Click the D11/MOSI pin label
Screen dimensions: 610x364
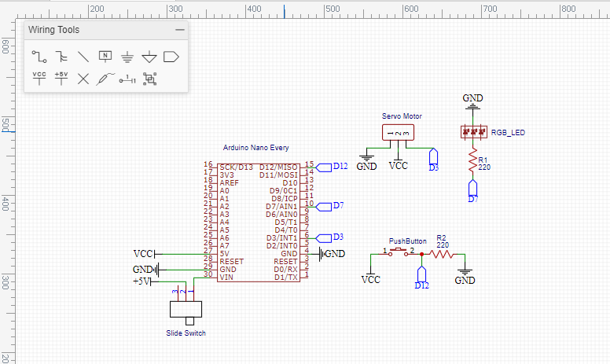(278, 175)
